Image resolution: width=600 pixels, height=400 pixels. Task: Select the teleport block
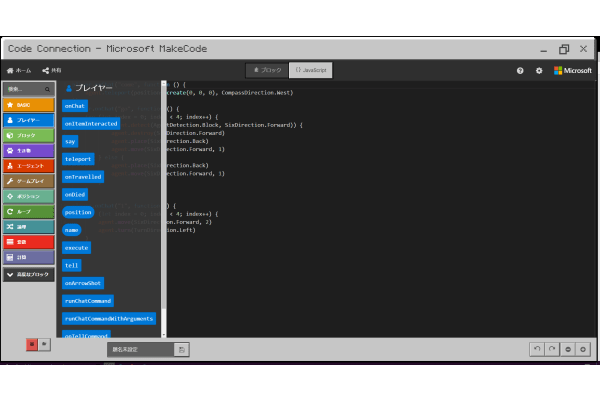pos(78,159)
